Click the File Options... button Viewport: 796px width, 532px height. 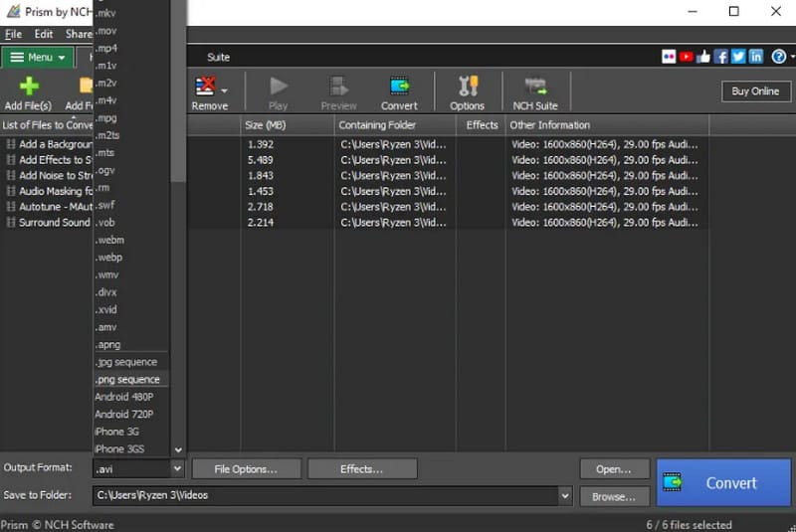(246, 468)
